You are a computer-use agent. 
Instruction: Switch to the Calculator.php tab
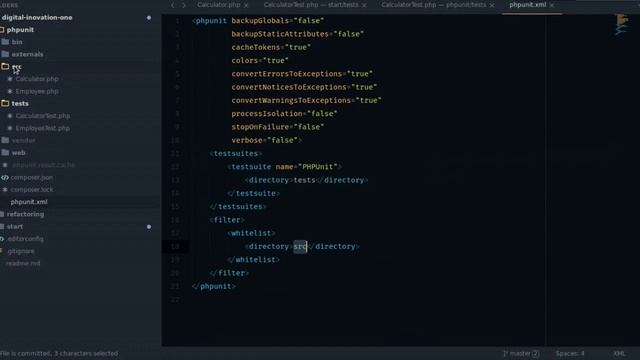(x=219, y=5)
